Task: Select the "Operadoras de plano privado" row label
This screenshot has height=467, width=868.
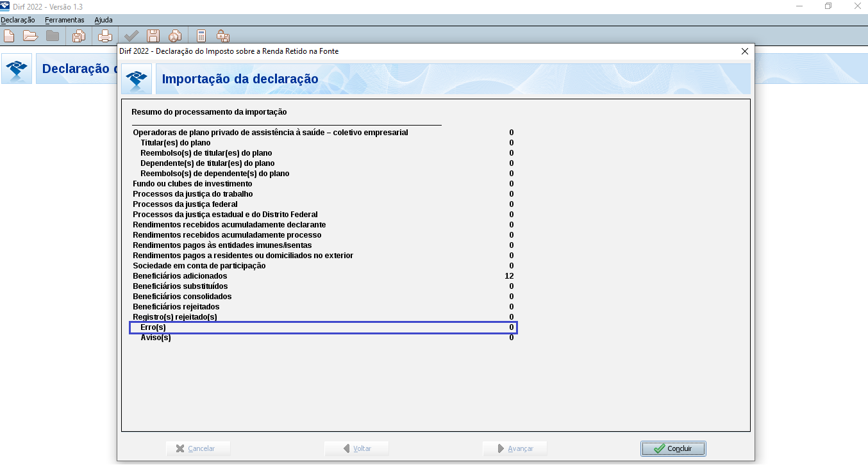Action: pos(271,133)
